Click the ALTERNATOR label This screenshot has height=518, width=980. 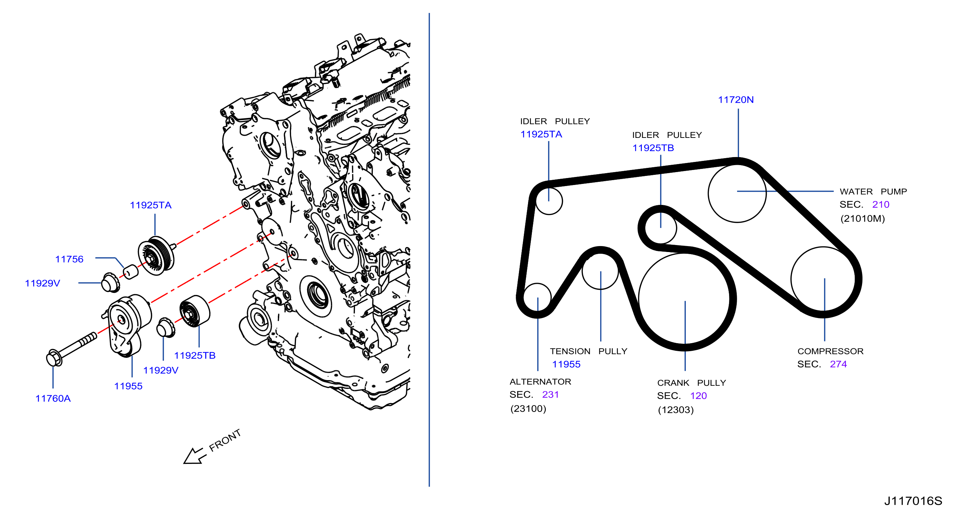tap(540, 382)
